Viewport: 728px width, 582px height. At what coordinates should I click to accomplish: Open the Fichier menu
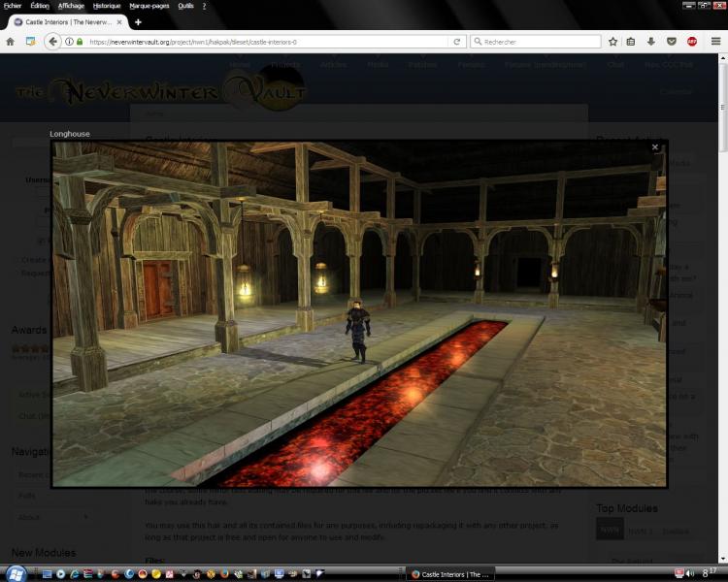[x=13, y=6]
